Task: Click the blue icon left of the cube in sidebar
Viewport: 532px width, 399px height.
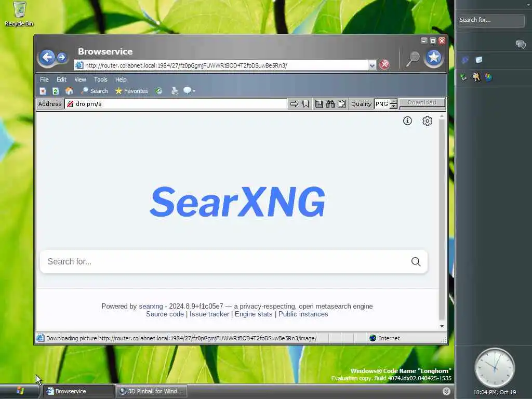Action: click(x=465, y=60)
